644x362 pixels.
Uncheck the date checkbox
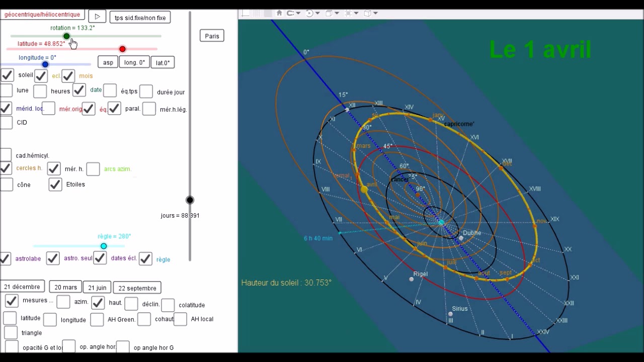(79, 90)
